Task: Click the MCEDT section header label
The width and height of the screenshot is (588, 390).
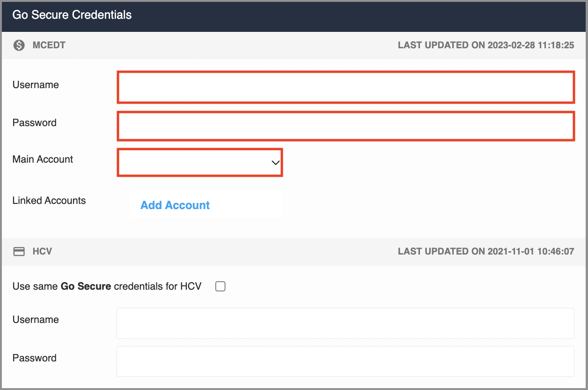Action: tap(49, 45)
